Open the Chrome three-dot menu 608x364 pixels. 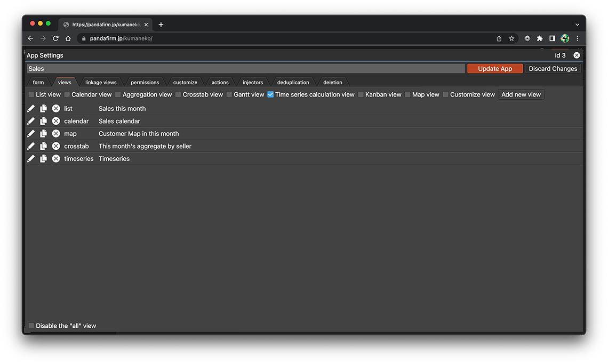pos(577,38)
